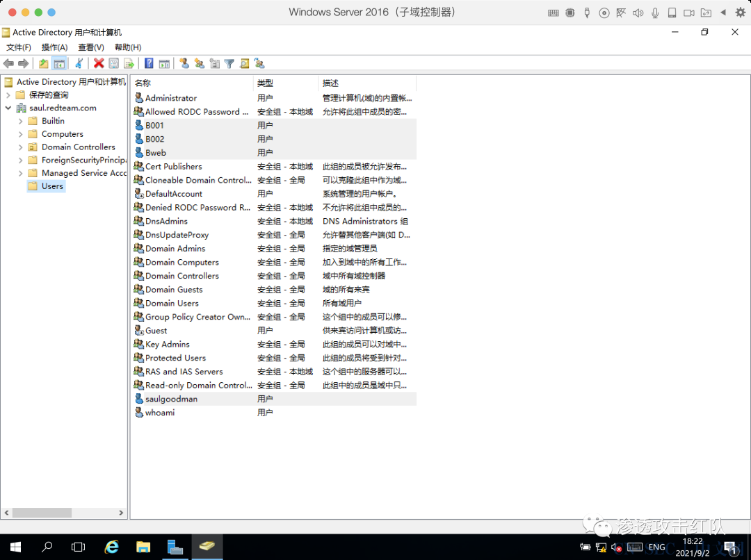
Task: Open taskbar Search magnifier
Action: 47,547
